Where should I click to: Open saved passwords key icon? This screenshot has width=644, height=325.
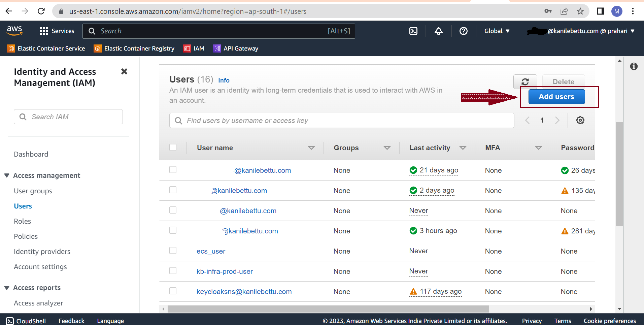548,11
